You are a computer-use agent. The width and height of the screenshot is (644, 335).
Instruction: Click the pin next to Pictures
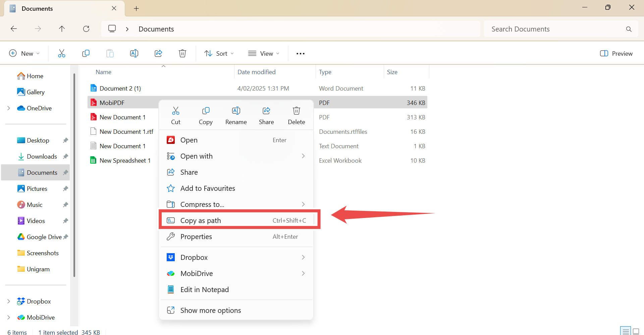[65, 188]
